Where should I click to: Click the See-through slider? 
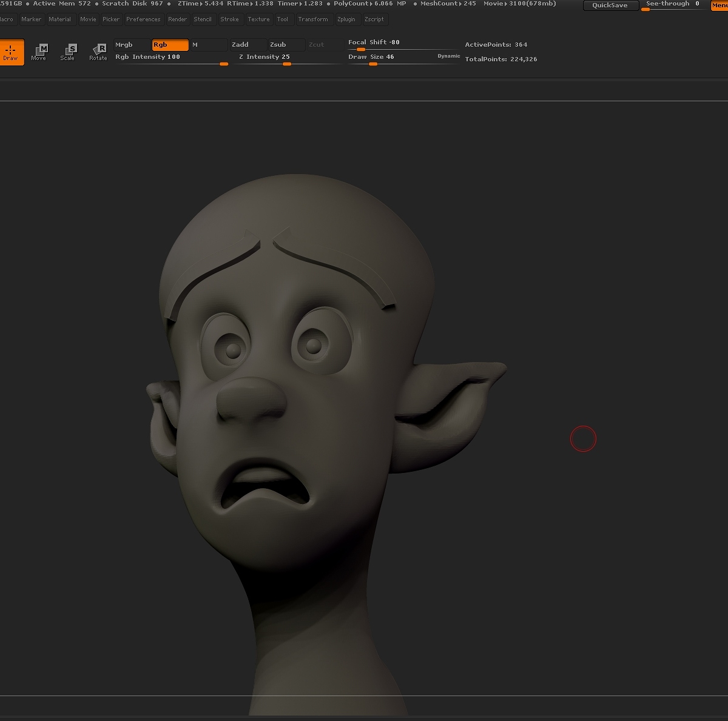point(673,5)
